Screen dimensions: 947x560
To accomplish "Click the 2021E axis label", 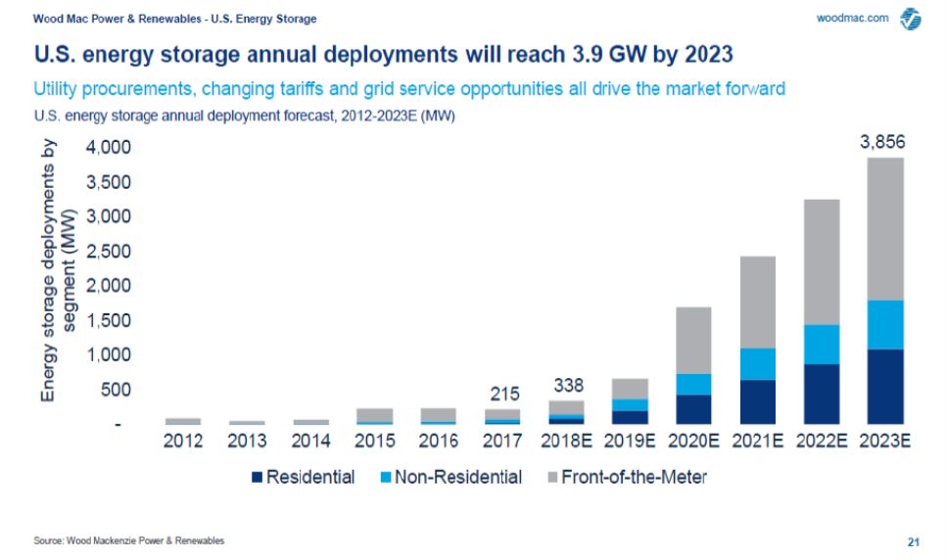I will pyautogui.click(x=757, y=441).
